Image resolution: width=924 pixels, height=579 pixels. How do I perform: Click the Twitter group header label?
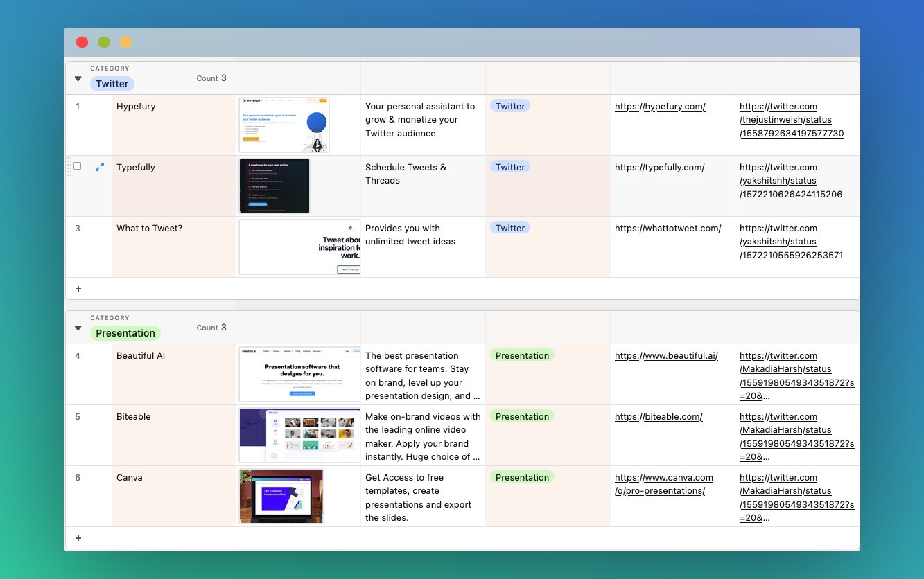[112, 84]
